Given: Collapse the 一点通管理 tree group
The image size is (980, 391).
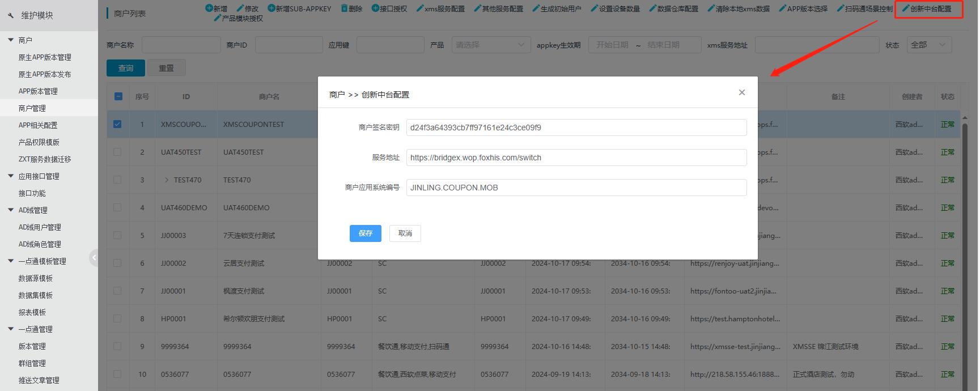Looking at the screenshot, I should click(x=11, y=329).
